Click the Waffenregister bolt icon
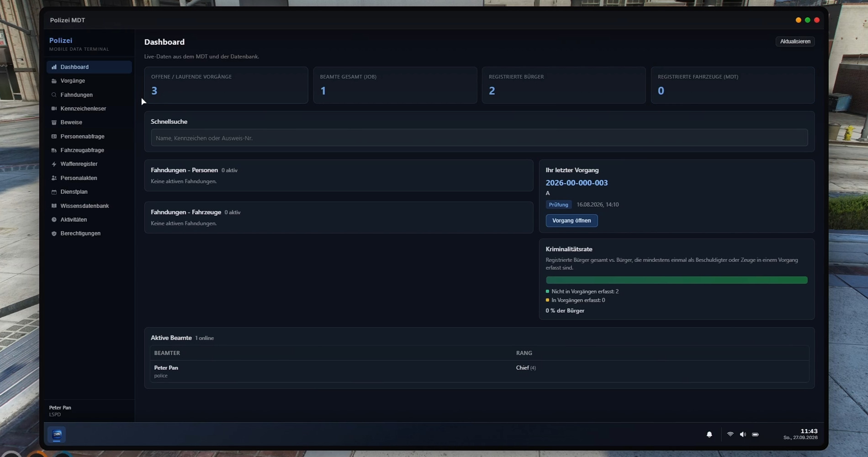Screen dimensions: 868x457 tap(54, 164)
